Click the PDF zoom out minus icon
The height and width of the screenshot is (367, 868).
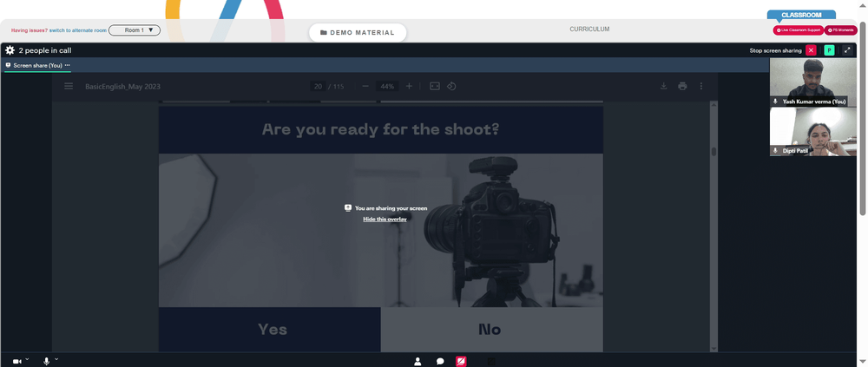(x=365, y=87)
